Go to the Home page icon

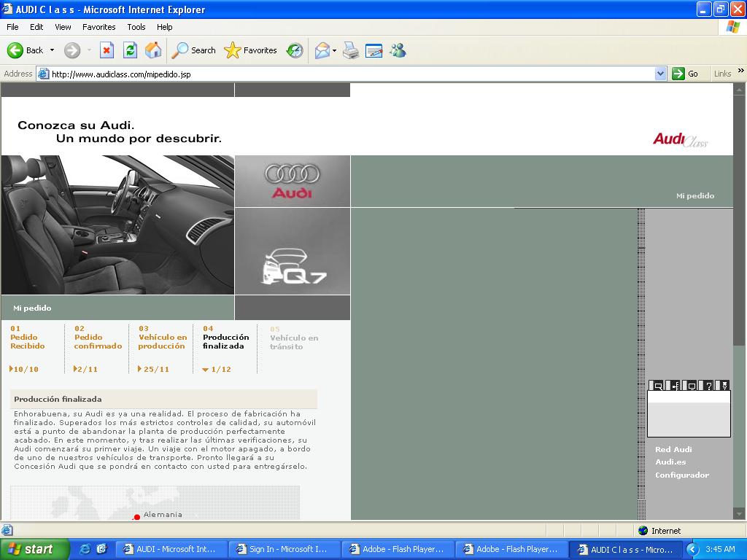[153, 50]
